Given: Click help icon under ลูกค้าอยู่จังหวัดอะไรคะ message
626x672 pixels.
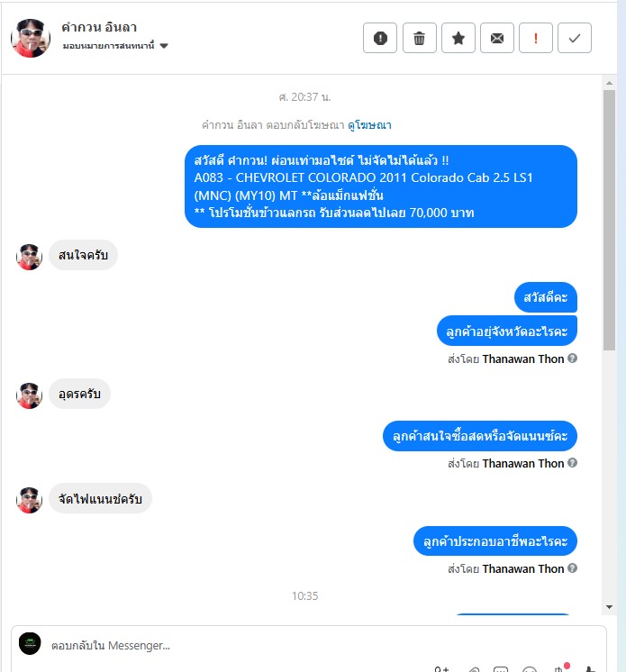Looking at the screenshot, I should click(x=572, y=359).
